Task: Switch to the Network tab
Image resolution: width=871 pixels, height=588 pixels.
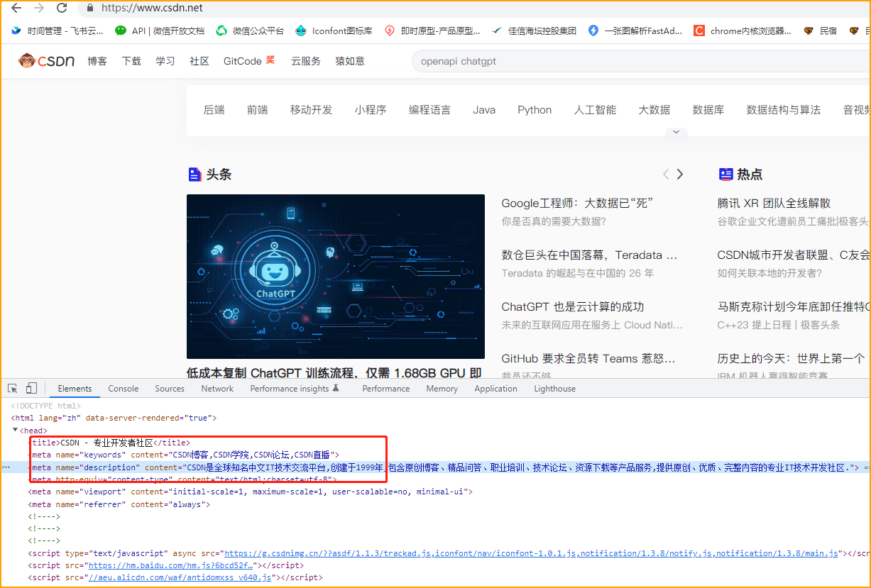Action: point(217,389)
